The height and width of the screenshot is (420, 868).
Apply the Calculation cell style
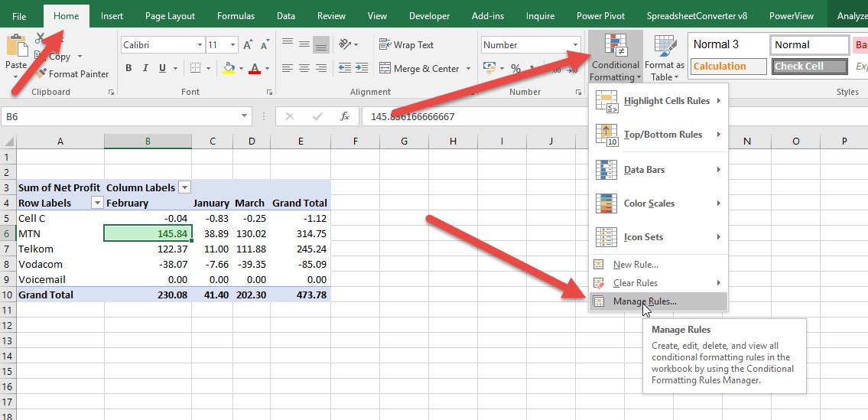tap(727, 67)
